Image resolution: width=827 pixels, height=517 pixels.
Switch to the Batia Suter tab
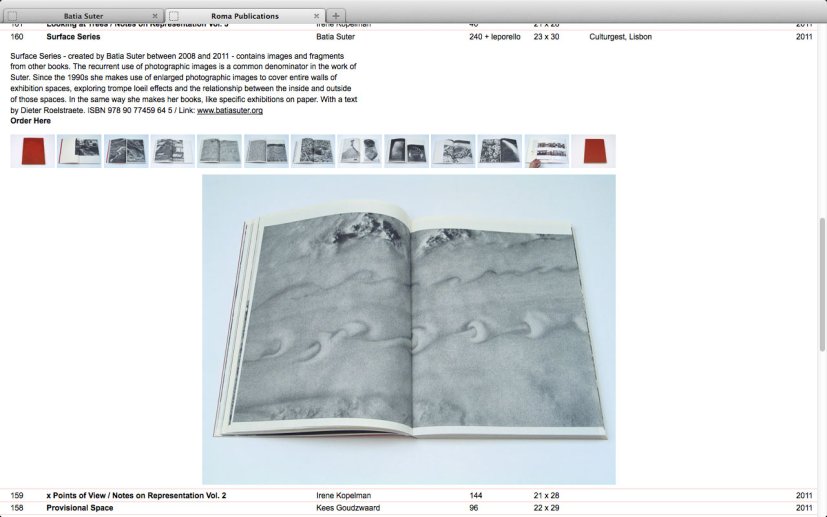coord(83,16)
